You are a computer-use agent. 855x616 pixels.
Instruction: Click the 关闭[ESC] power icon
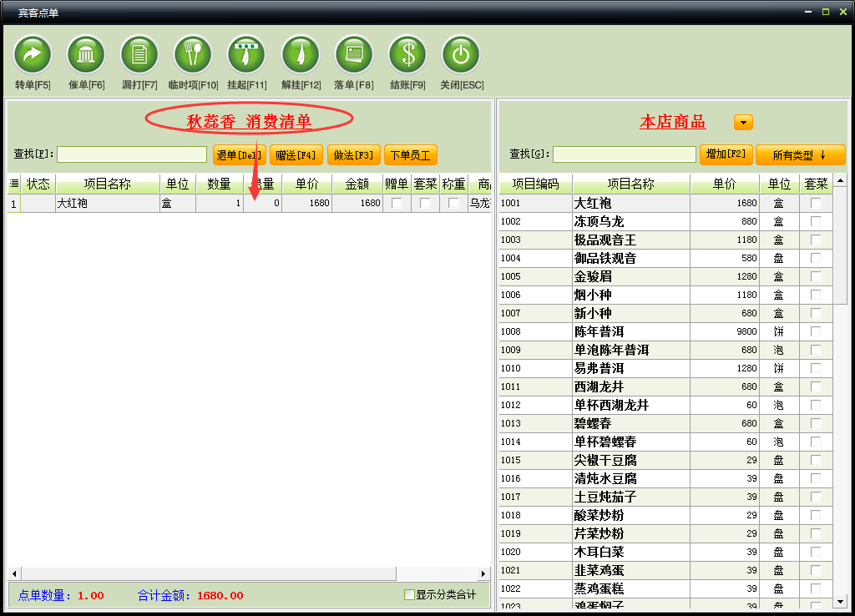[461, 54]
